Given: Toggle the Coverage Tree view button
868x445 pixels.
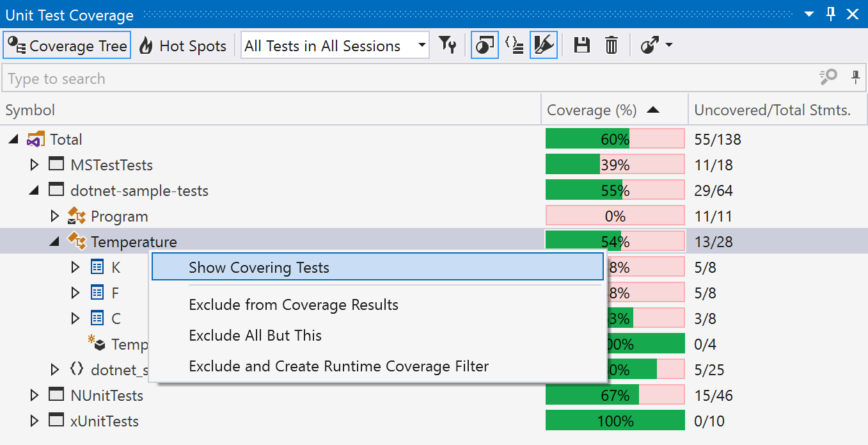Looking at the screenshot, I should [67, 45].
